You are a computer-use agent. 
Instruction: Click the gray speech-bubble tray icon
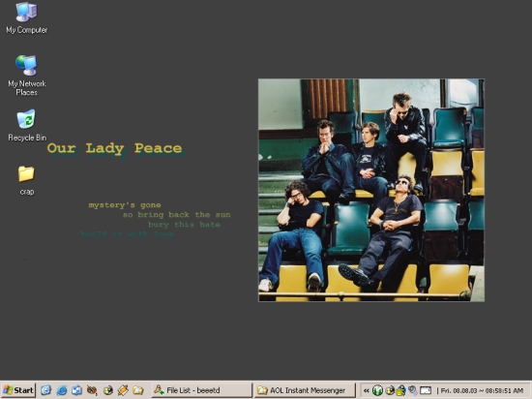413,390
